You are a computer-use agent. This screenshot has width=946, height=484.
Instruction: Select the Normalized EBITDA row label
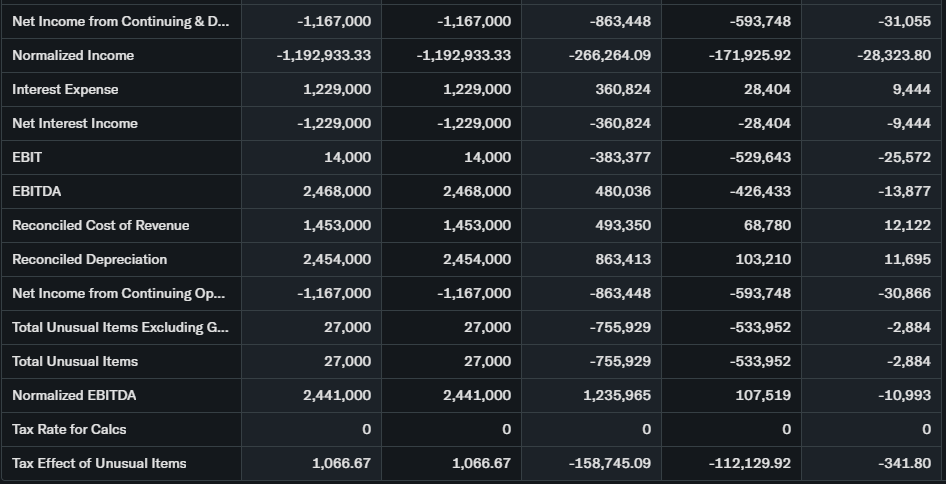(x=74, y=395)
